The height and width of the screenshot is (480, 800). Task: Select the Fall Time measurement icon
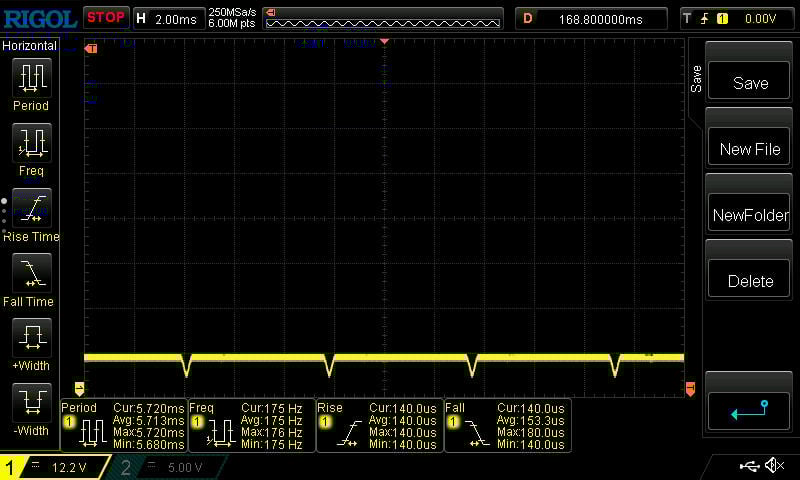coord(32,273)
